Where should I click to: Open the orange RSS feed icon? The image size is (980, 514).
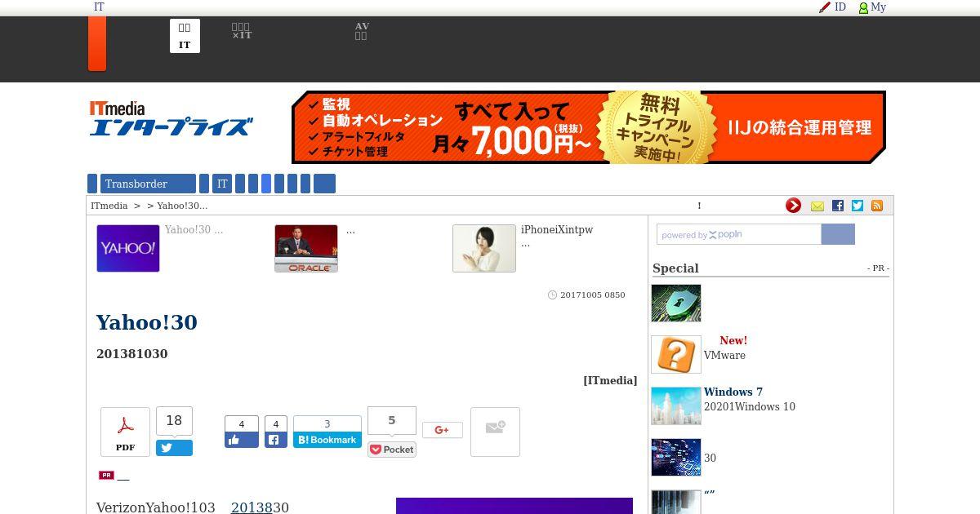click(877, 206)
